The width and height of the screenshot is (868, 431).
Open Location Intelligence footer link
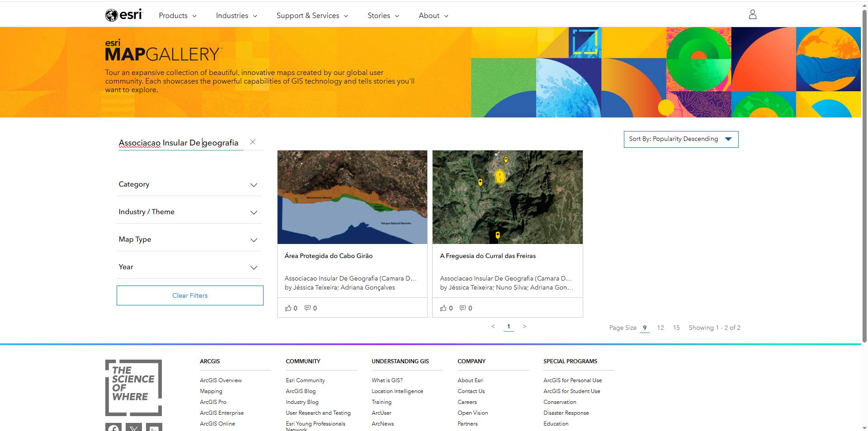click(397, 391)
